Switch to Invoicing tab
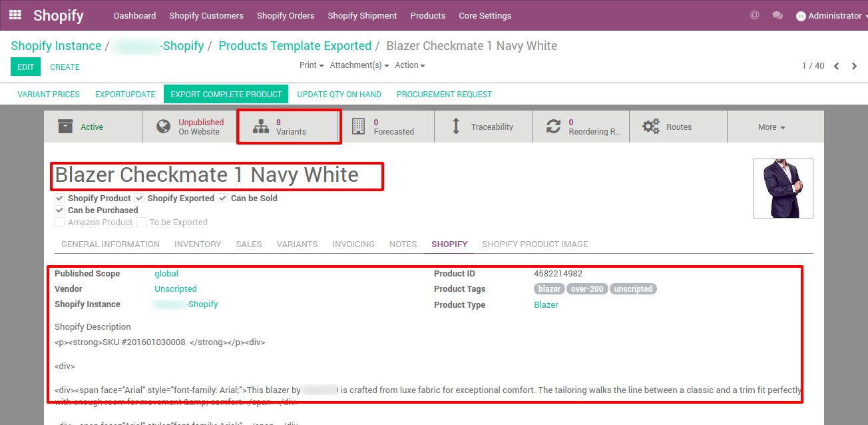The width and height of the screenshot is (868, 425). [x=353, y=244]
